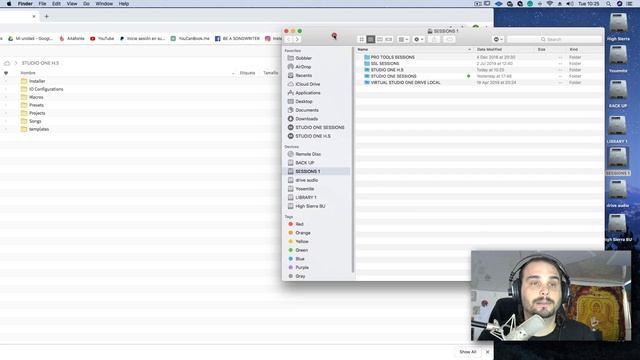Image resolution: width=640 pixels, height=360 pixels.
Task: Select STUDIO ONE SESSIONS folder in file list
Action: pyautogui.click(x=393, y=76)
